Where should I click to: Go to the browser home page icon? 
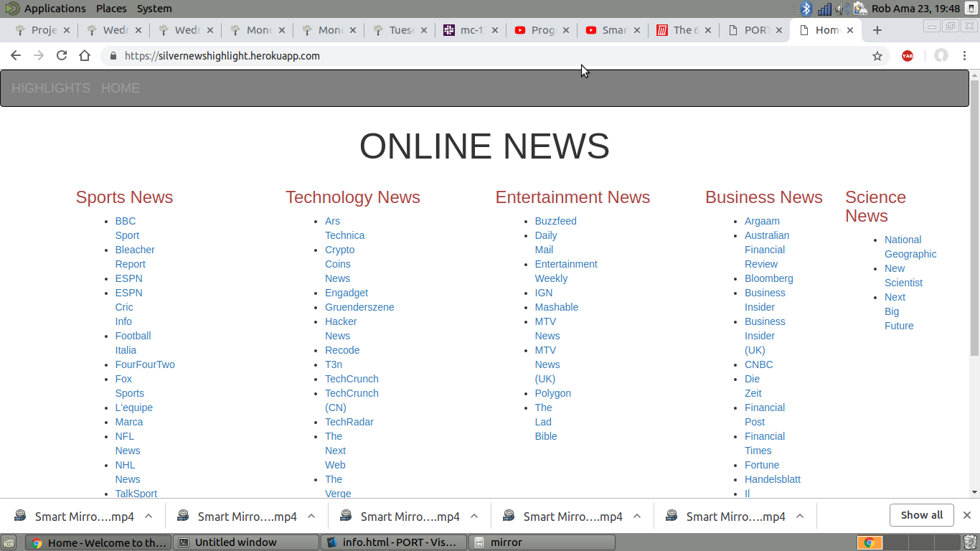click(85, 56)
